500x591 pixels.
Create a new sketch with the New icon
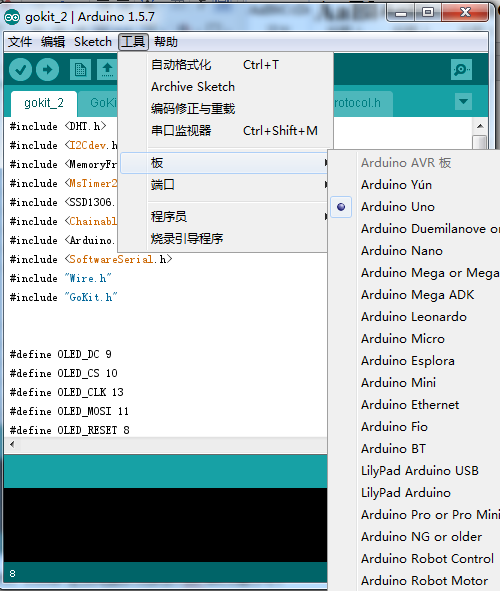pos(80,70)
